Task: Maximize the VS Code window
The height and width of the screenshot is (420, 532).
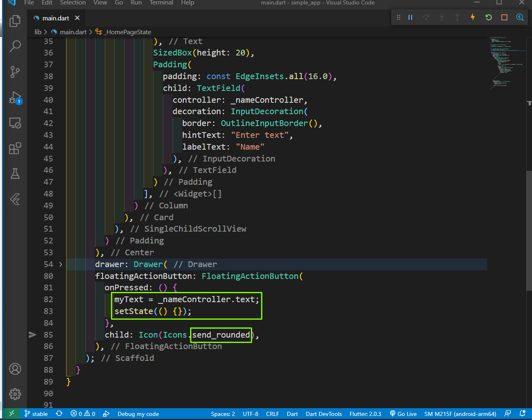Action: click(x=499, y=2)
